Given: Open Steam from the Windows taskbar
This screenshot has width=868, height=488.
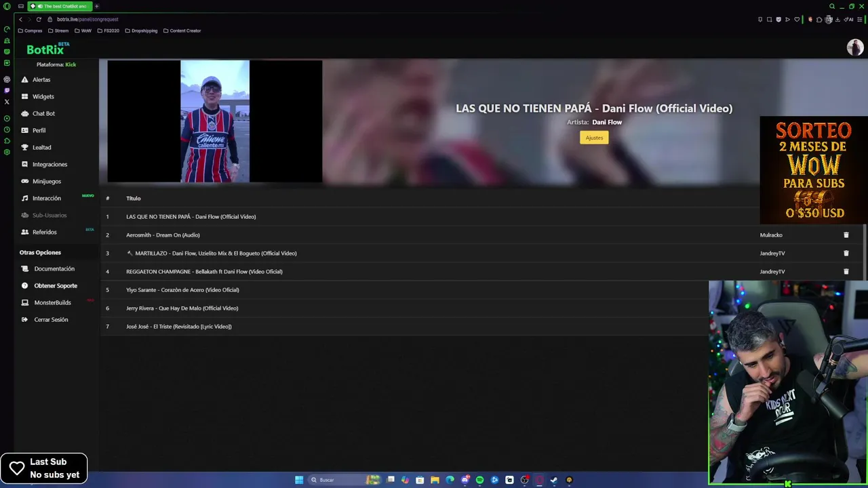Looking at the screenshot, I should coord(554,480).
